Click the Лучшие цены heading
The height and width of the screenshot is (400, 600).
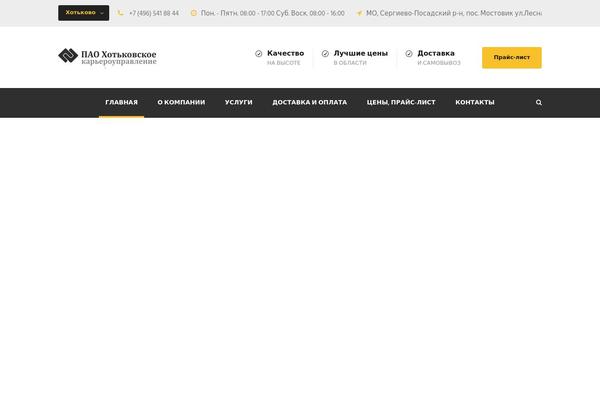[361, 53]
